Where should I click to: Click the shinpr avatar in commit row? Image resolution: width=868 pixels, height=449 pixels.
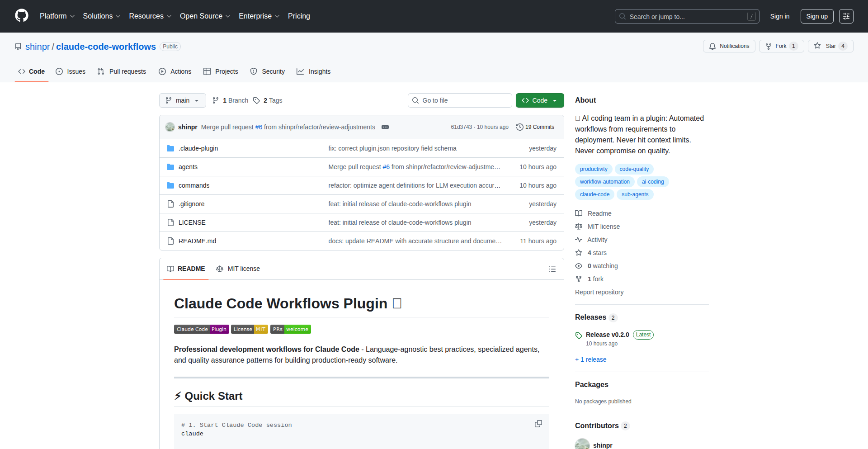coord(170,127)
